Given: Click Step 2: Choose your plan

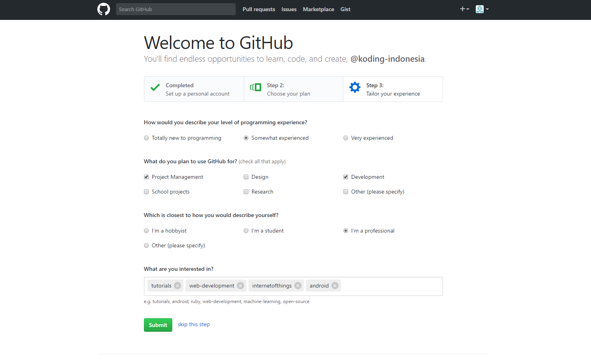Looking at the screenshot, I should point(294,89).
